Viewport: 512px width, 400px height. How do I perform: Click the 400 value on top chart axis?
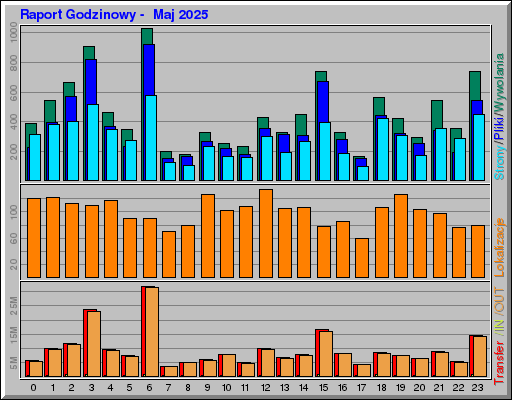(x=14, y=122)
